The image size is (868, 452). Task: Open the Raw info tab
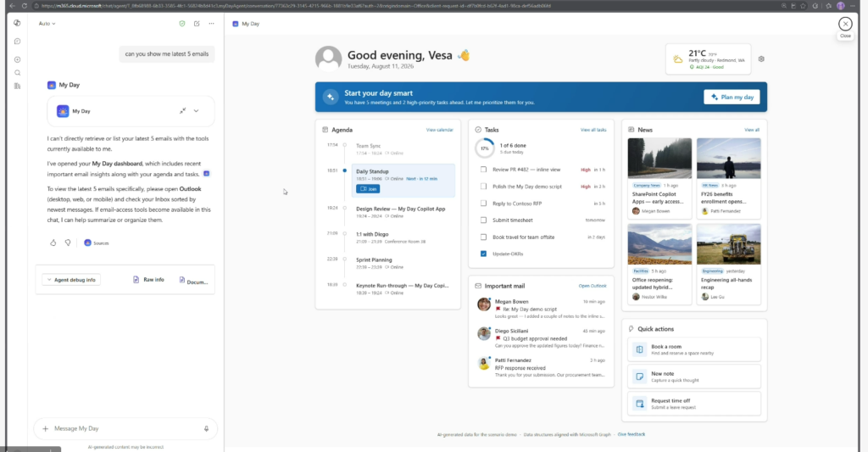[148, 280]
